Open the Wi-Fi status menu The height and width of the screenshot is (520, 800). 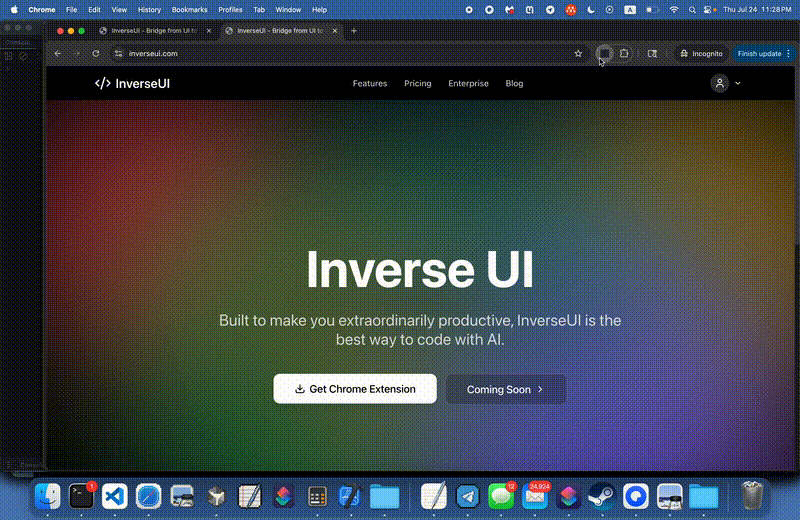tap(674, 10)
